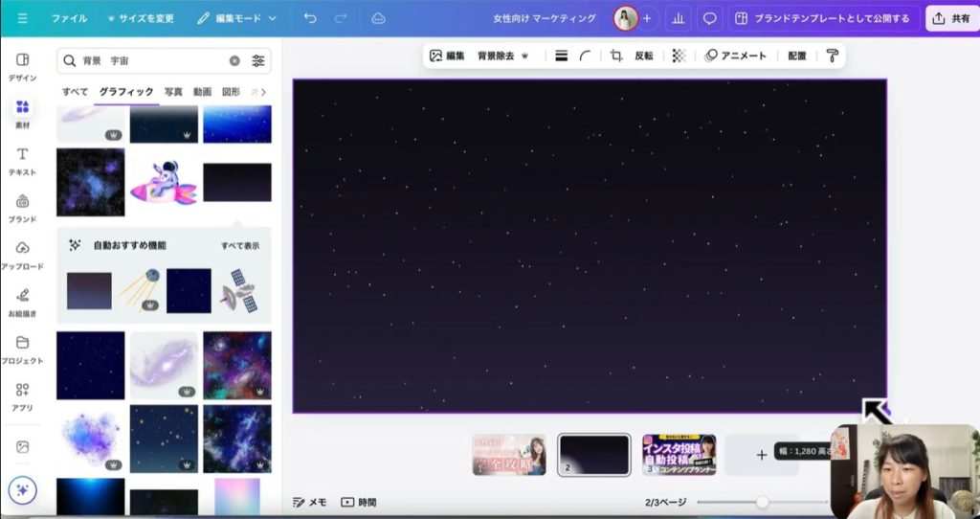The width and height of the screenshot is (980, 519).
Task: Open the テキスト text panel in sidebar
Action: tap(22, 161)
